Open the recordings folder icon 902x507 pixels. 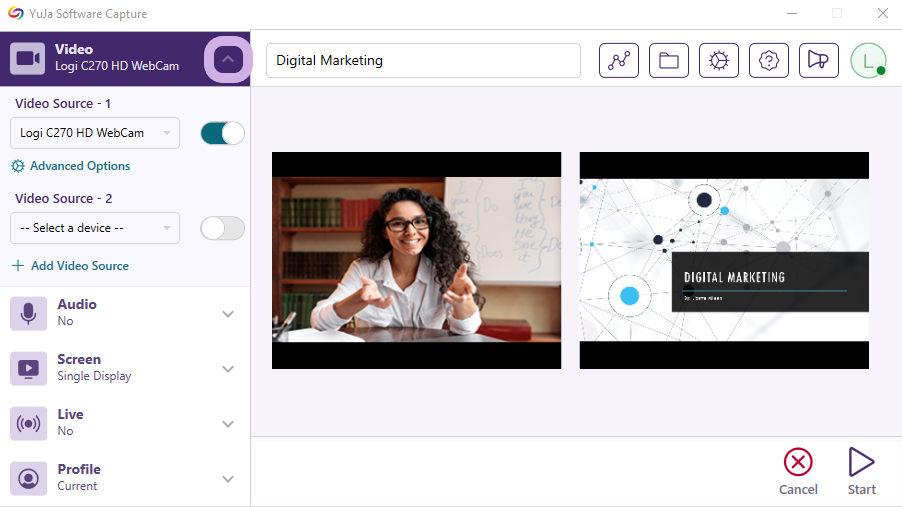668,60
